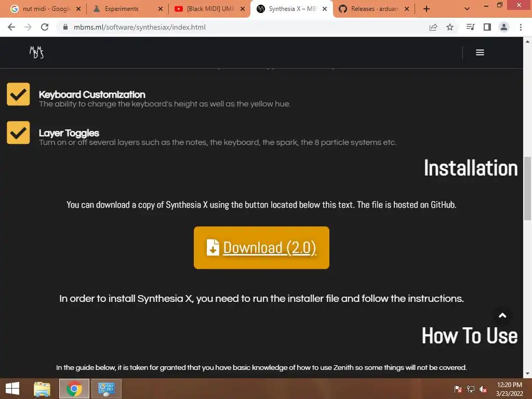Image resolution: width=532 pixels, height=399 pixels.
Task: Close the GitHub Releases tab
Action: (x=407, y=9)
